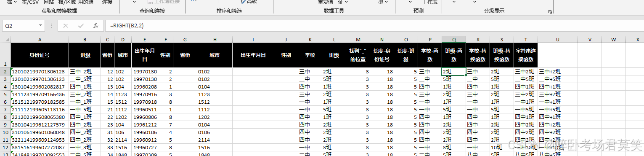Screen dimensions: 644x156
Task: Cancel the formula entry with the X icon
Action: tap(65, 26)
